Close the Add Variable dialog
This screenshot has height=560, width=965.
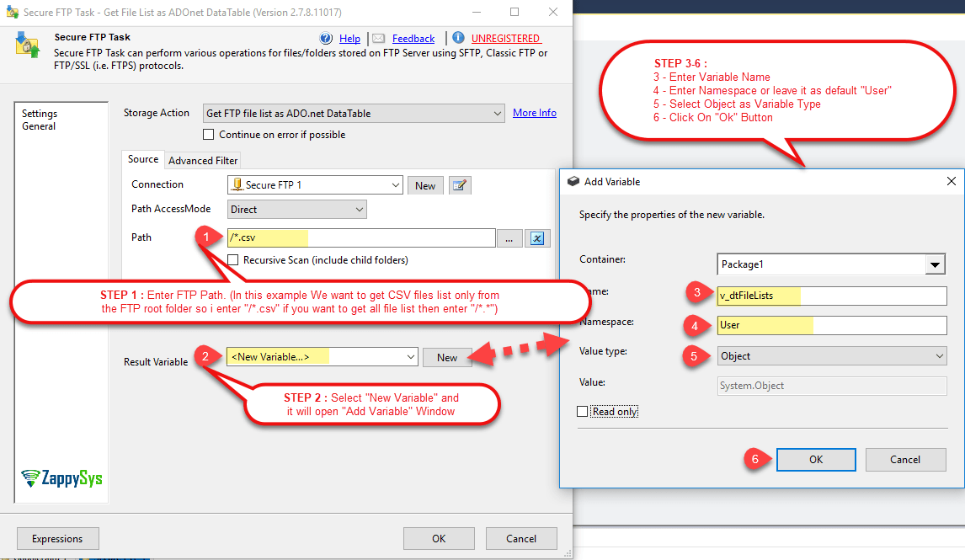(x=951, y=181)
